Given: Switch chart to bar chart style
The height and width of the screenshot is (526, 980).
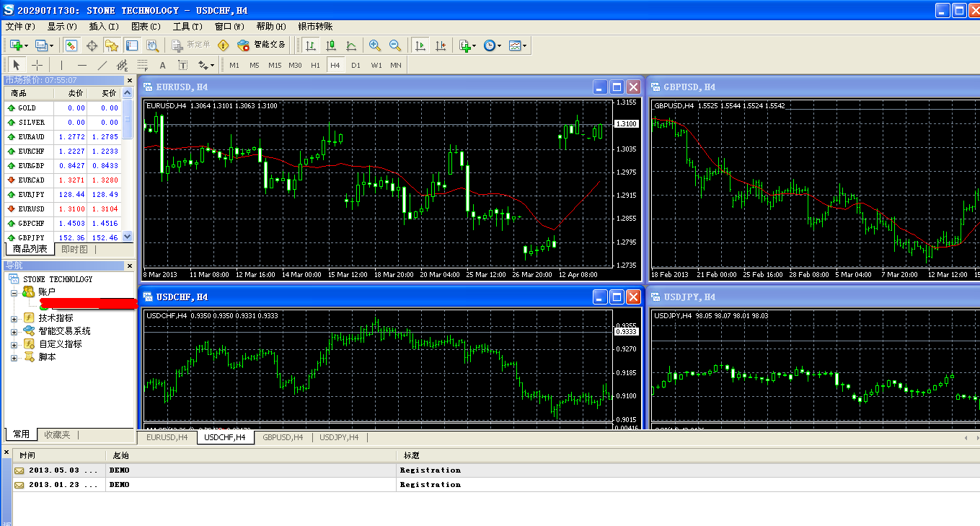Looking at the screenshot, I should coord(311,45).
